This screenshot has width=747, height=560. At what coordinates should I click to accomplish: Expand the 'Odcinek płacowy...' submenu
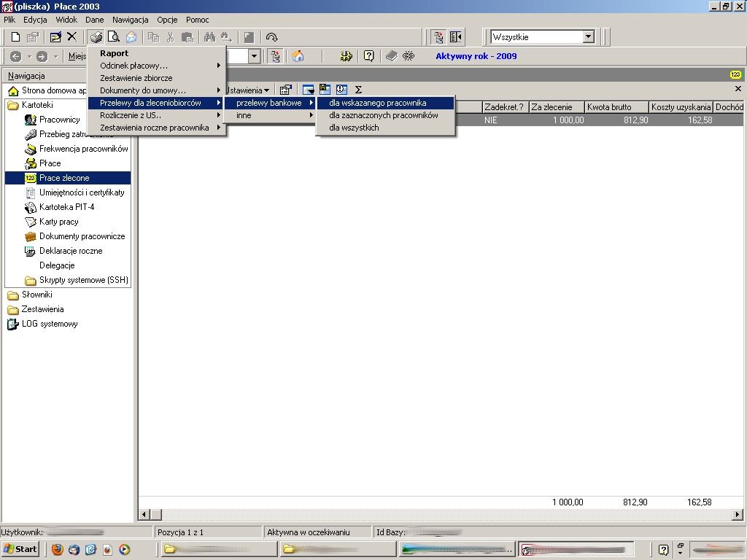(157, 66)
